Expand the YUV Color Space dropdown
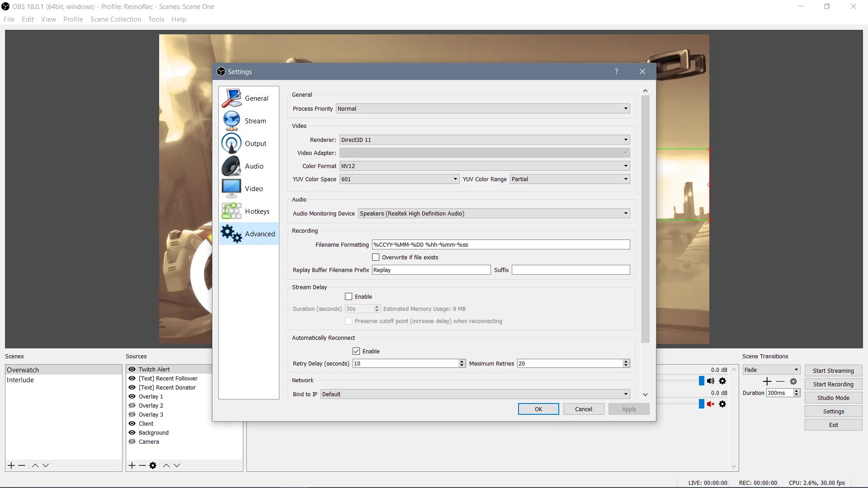Image resolution: width=868 pixels, height=488 pixels. point(455,179)
